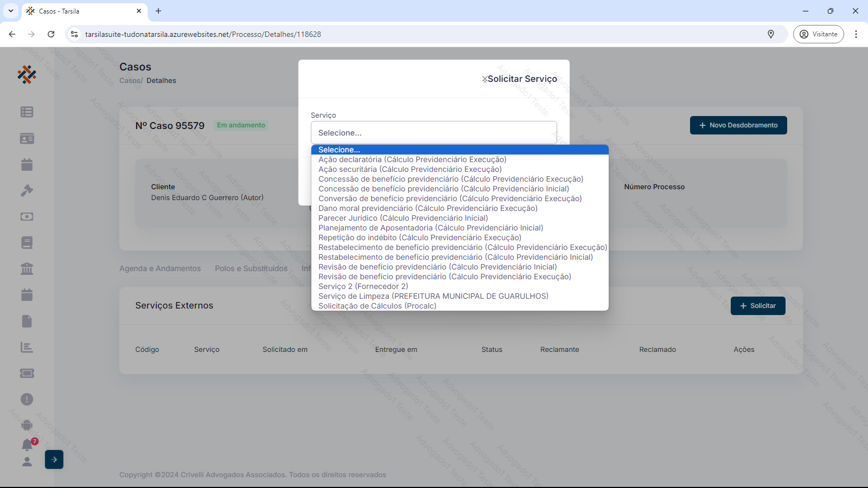The image size is (868, 488).
Task: Select 'Parecer Jurídico (Cálculo Previdenciário Inicial)' option
Action: coord(403,218)
